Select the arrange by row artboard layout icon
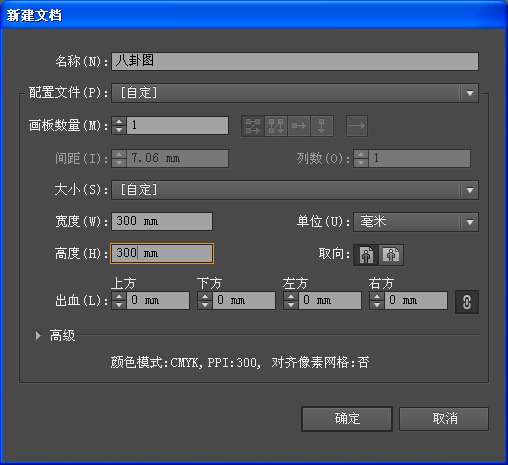Screen dimensions: 508x465 (x=299, y=126)
